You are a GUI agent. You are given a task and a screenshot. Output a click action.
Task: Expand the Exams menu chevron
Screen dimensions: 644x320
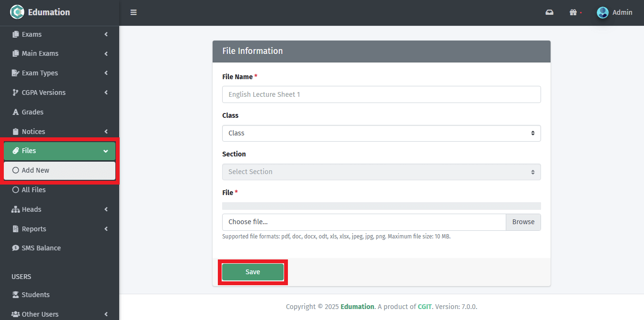106,34
